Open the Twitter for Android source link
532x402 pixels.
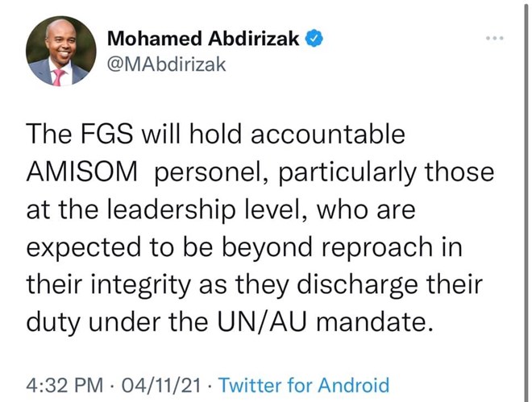click(303, 384)
